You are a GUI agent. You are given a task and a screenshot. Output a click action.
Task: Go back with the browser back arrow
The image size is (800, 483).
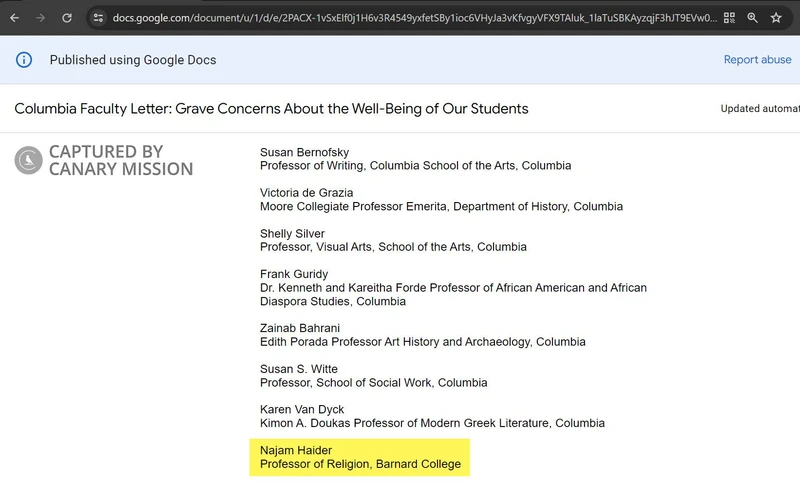[x=14, y=18]
